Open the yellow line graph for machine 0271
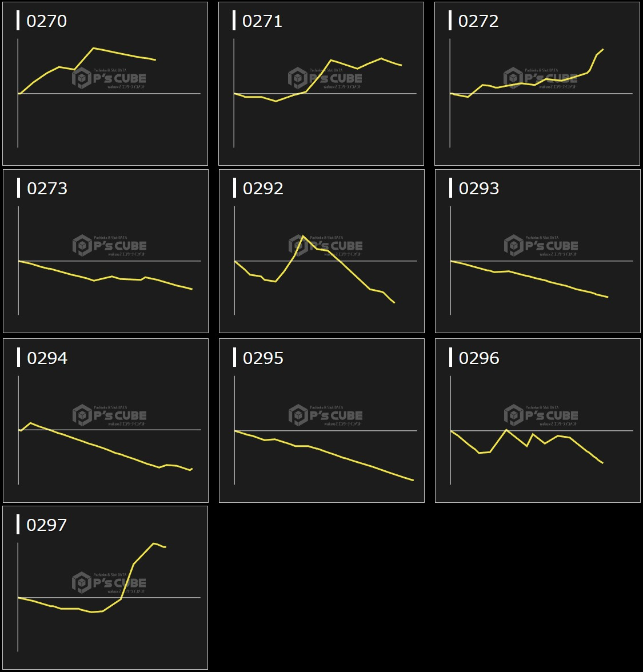Viewport: 643px width, 672px height. pos(332,61)
